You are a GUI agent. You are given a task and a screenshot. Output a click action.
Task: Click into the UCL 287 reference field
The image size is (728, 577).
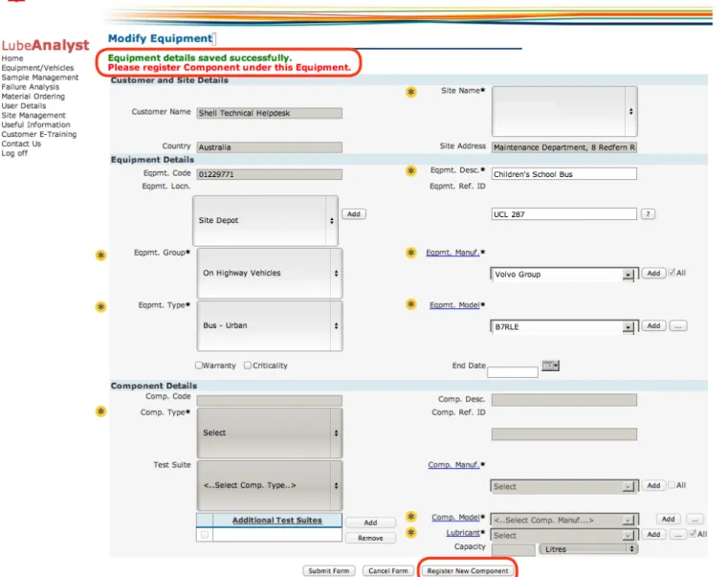click(x=564, y=213)
